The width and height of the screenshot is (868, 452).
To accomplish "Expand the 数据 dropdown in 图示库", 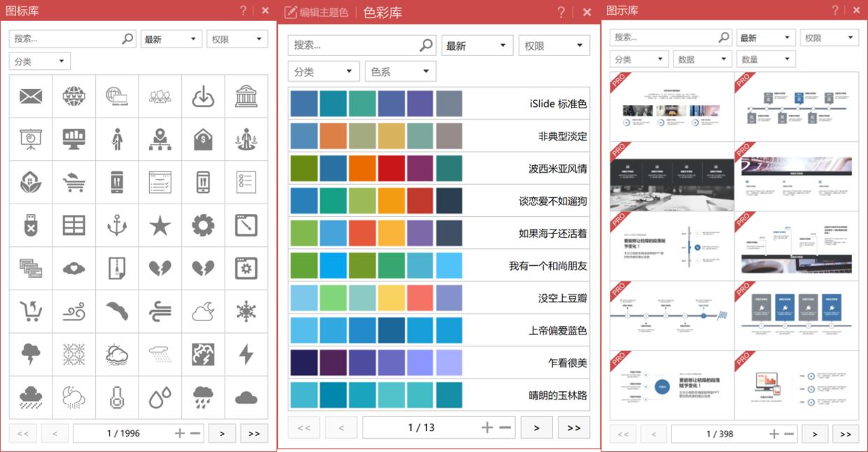I will [702, 59].
